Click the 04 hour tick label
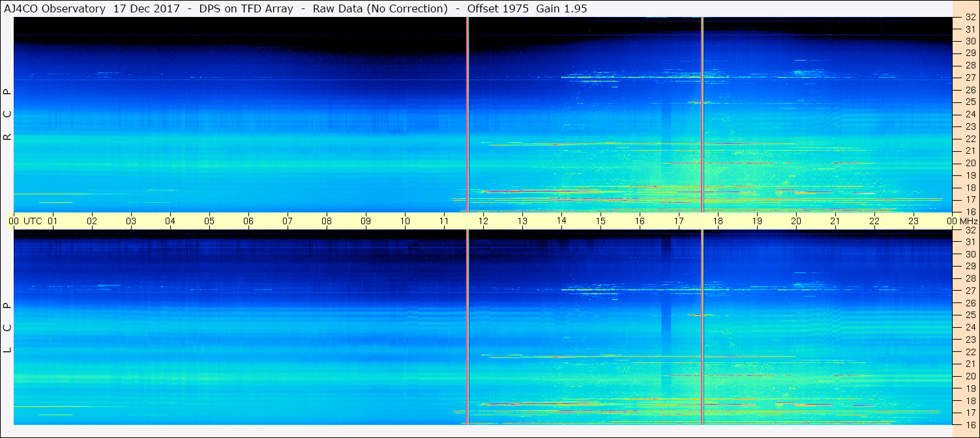 pyautogui.click(x=170, y=221)
